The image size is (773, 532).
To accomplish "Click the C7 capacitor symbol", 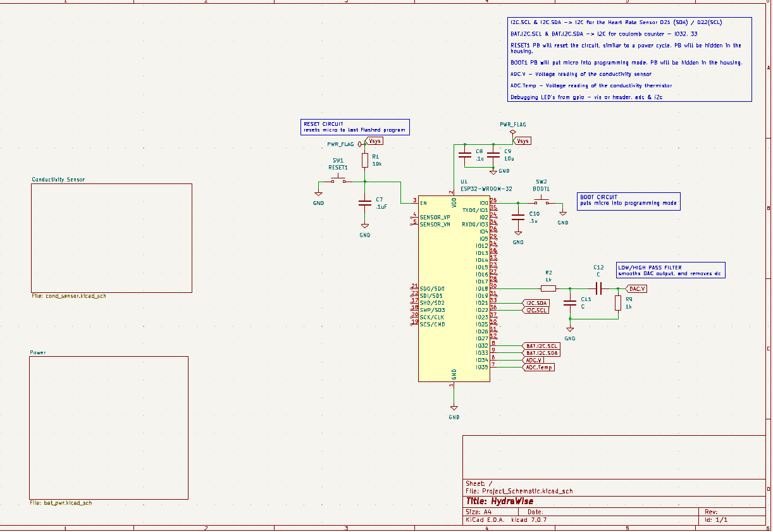I will 364,203.
